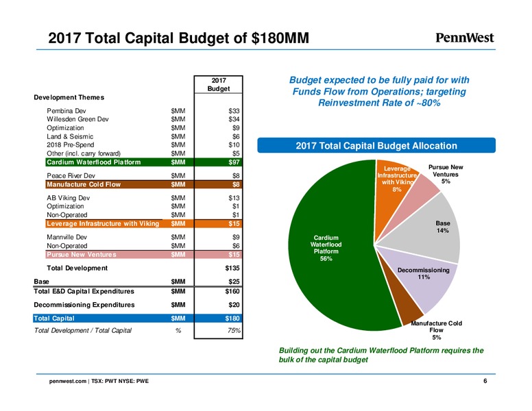
Task: Click the PennWest logo
Action: coord(465,37)
